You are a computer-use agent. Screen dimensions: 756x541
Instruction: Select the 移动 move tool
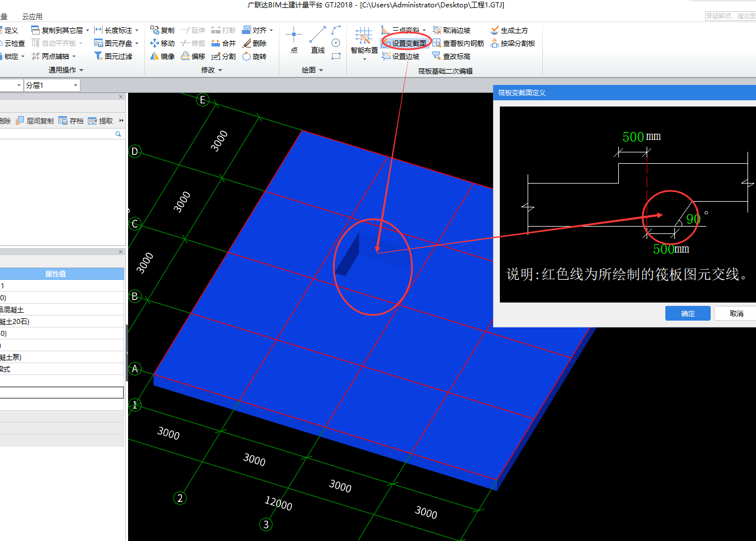(163, 44)
